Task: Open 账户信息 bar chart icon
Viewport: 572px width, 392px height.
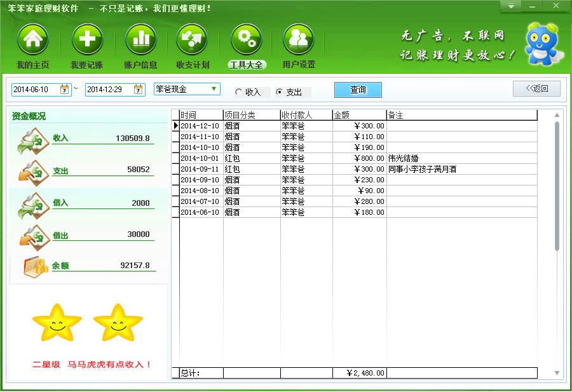Action: [x=140, y=40]
